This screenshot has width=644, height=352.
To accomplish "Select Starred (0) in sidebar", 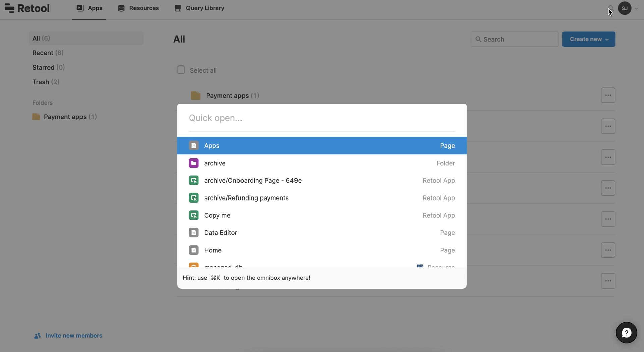I will pyautogui.click(x=49, y=67).
